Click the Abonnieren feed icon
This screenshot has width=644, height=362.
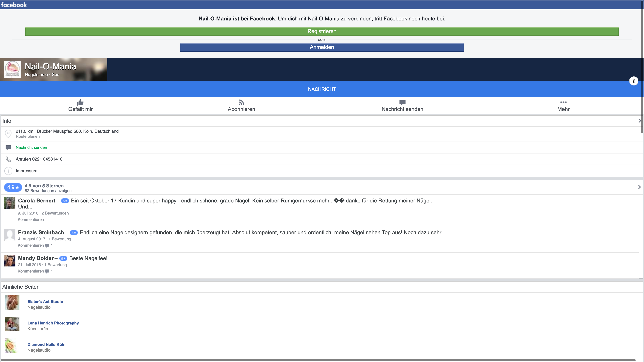pos(241,102)
